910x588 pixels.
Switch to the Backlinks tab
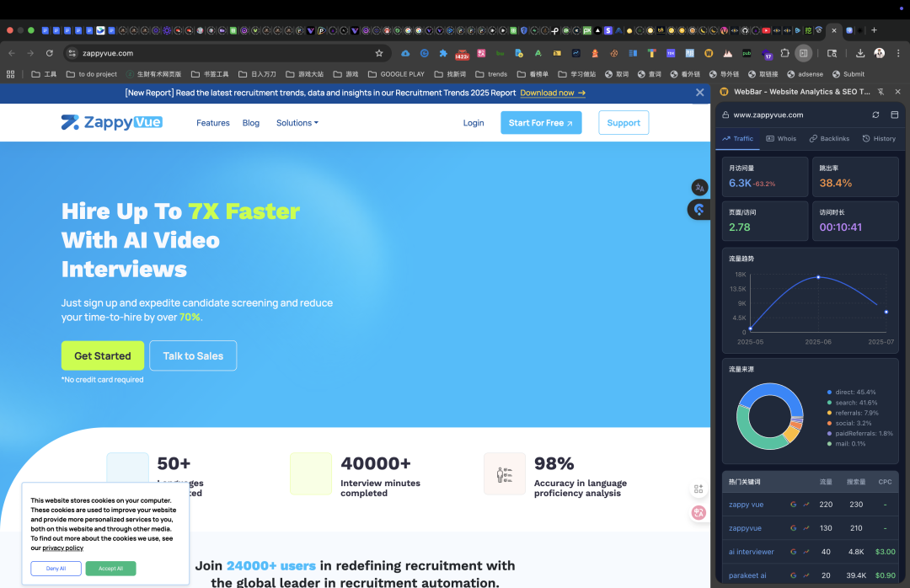(x=829, y=139)
